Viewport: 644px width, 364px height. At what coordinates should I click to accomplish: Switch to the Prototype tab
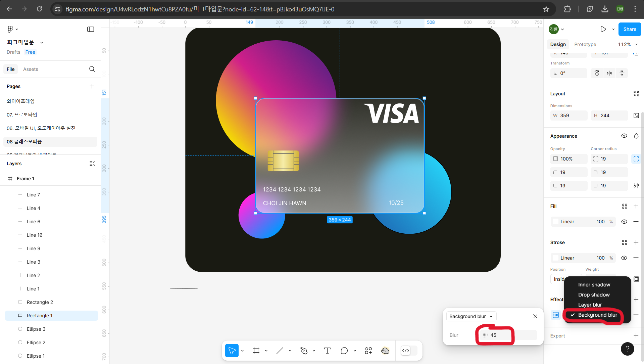pos(585,44)
